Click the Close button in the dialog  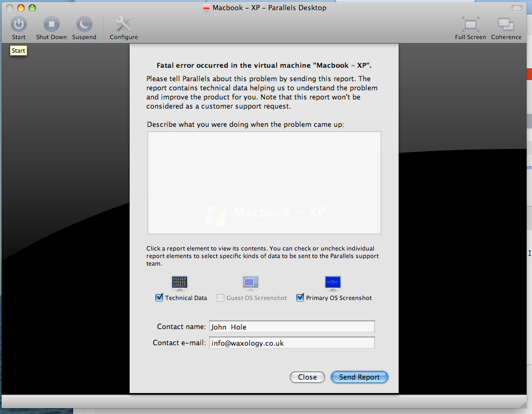coord(307,377)
